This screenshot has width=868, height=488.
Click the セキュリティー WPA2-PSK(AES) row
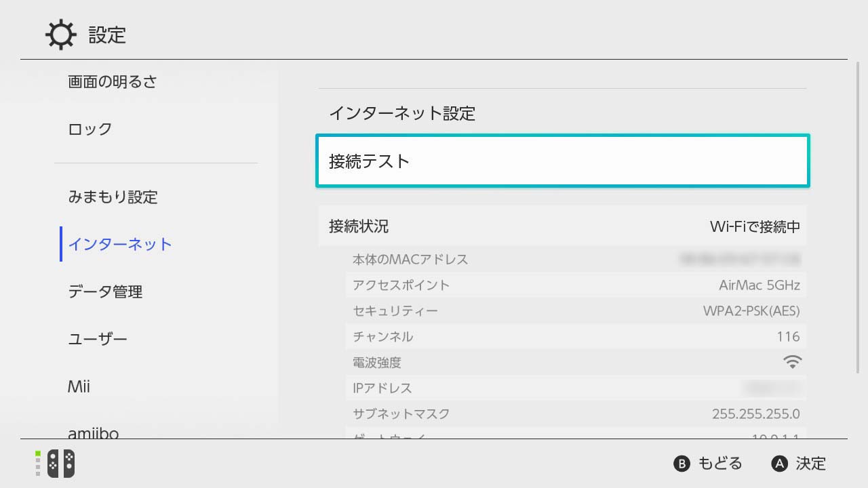[x=576, y=310]
